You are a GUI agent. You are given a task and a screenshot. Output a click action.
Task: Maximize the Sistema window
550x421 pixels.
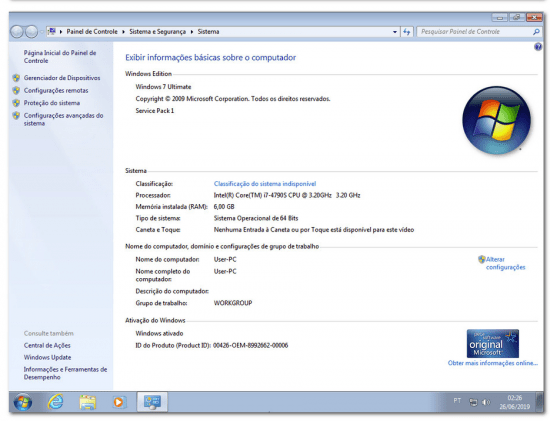(517, 18)
